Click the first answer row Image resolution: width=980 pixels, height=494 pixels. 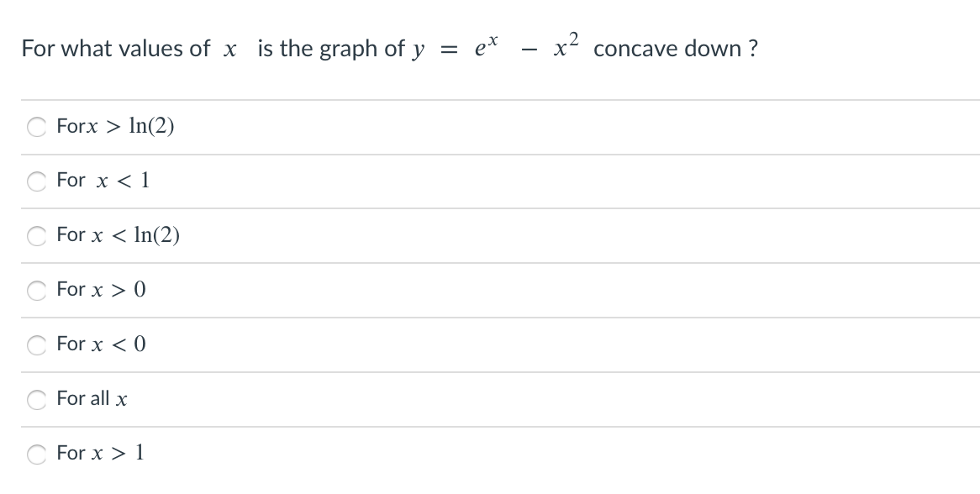pos(490,127)
